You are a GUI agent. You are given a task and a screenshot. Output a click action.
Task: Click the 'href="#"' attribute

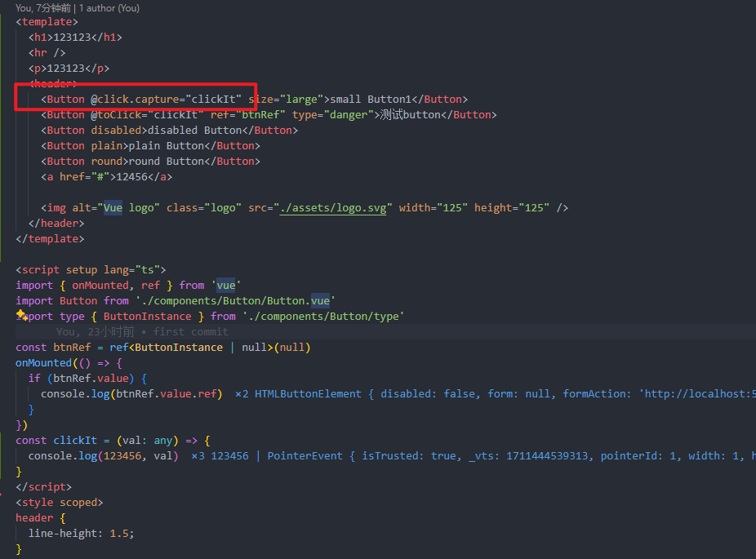pos(85,177)
